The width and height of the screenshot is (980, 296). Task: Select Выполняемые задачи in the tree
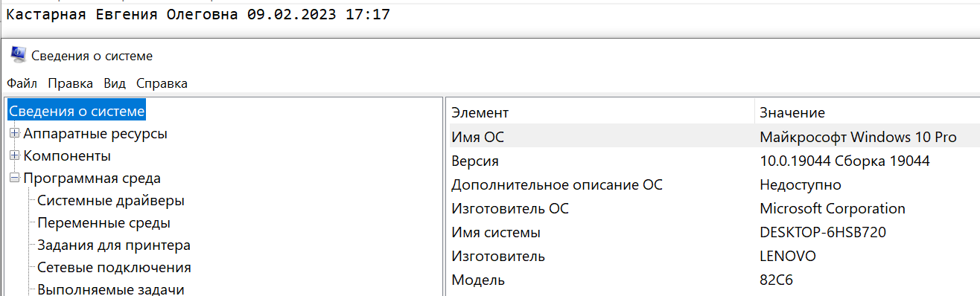[x=111, y=289]
